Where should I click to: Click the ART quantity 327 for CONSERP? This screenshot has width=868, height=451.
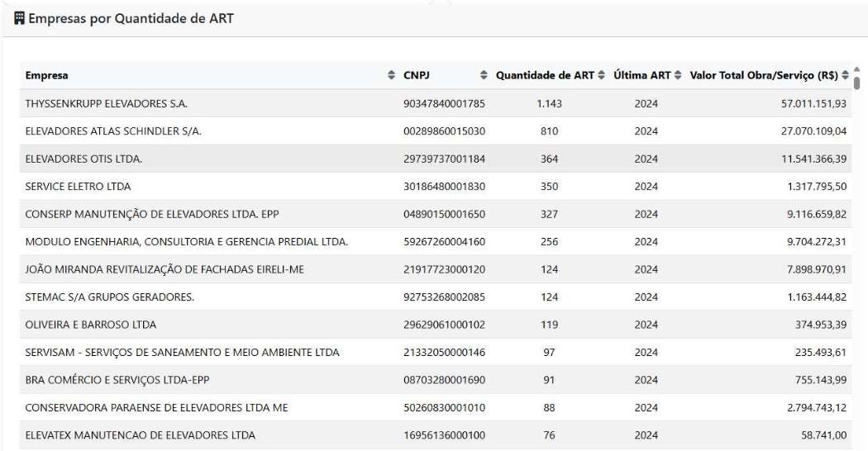tap(549, 214)
